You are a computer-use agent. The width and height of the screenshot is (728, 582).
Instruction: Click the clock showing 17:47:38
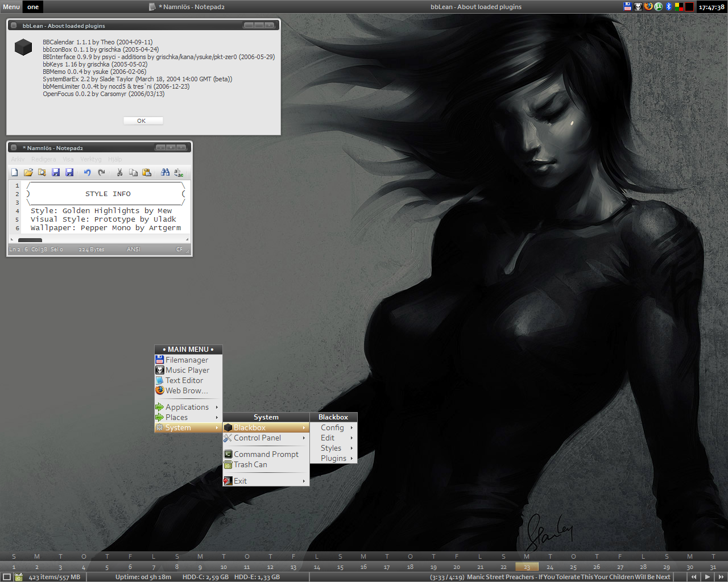pyautogui.click(x=712, y=7)
